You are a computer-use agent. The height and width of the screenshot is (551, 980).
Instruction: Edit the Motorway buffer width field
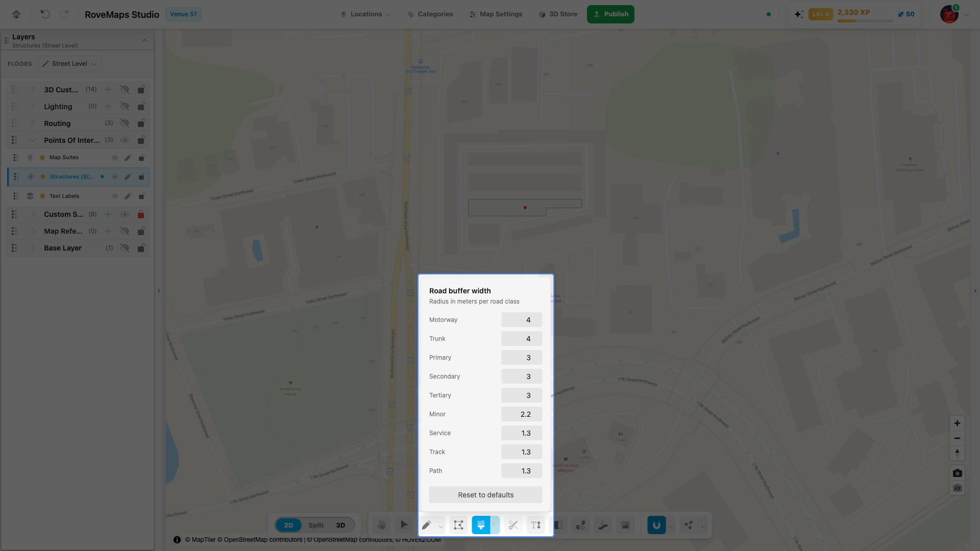tap(522, 320)
